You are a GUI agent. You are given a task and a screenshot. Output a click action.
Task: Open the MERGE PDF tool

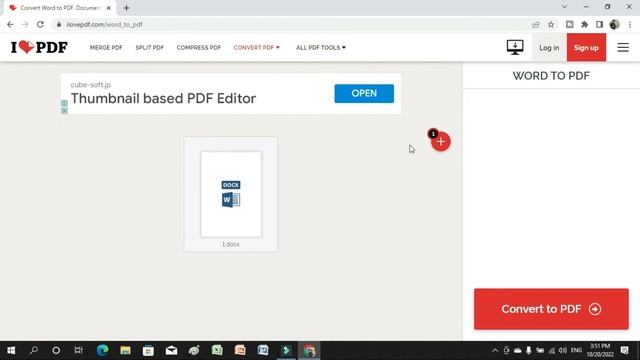[x=106, y=48]
